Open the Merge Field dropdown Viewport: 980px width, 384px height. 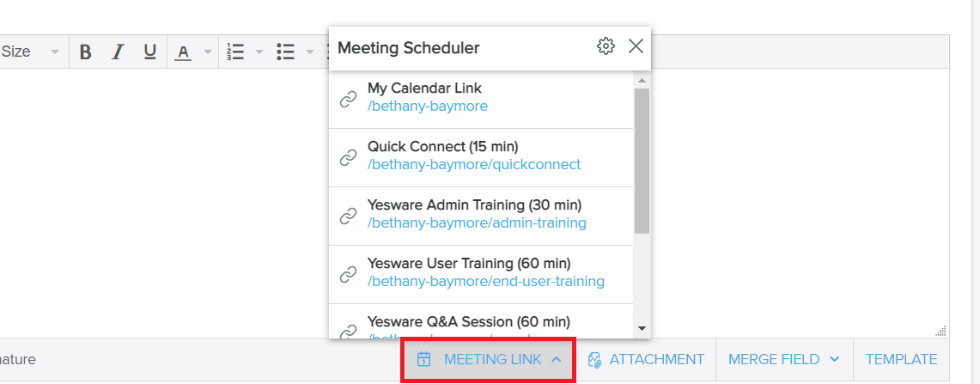coord(783,360)
